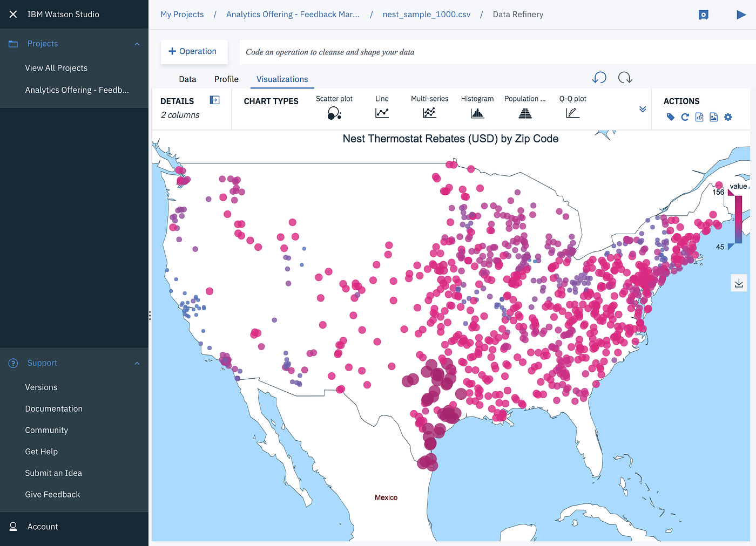
Task: Switch to the Profile tab
Action: (226, 79)
